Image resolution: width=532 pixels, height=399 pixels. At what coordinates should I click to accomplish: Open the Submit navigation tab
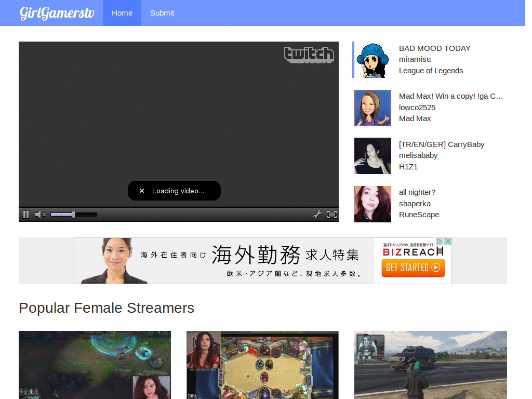(162, 13)
